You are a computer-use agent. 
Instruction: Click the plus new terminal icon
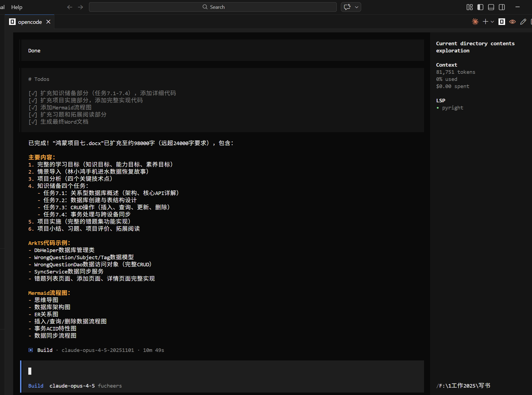click(x=485, y=22)
